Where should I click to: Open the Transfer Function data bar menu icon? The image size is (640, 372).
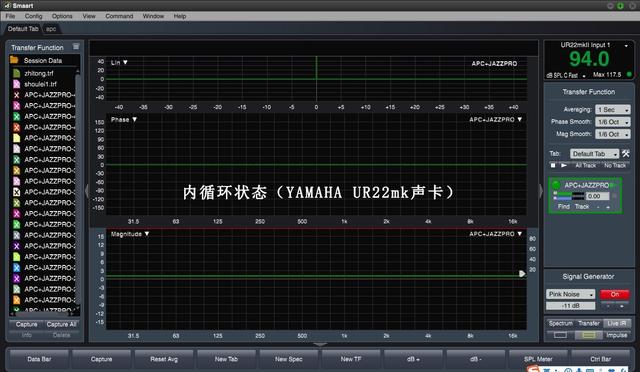coord(76,47)
